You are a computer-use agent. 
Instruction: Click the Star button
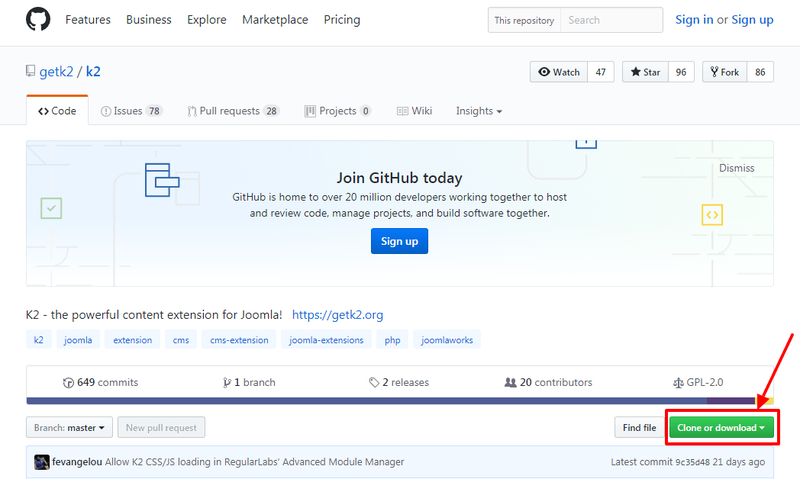pyautogui.click(x=645, y=72)
